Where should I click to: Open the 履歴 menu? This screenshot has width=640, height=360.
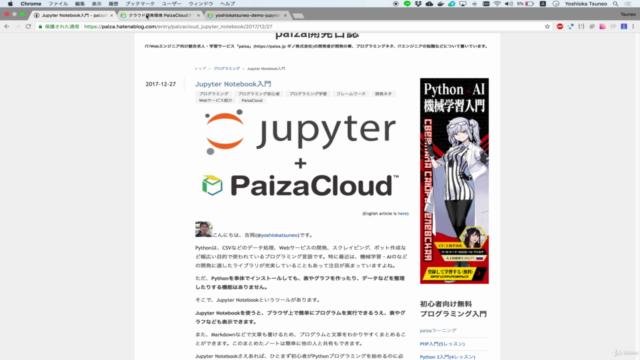[x=113, y=4]
